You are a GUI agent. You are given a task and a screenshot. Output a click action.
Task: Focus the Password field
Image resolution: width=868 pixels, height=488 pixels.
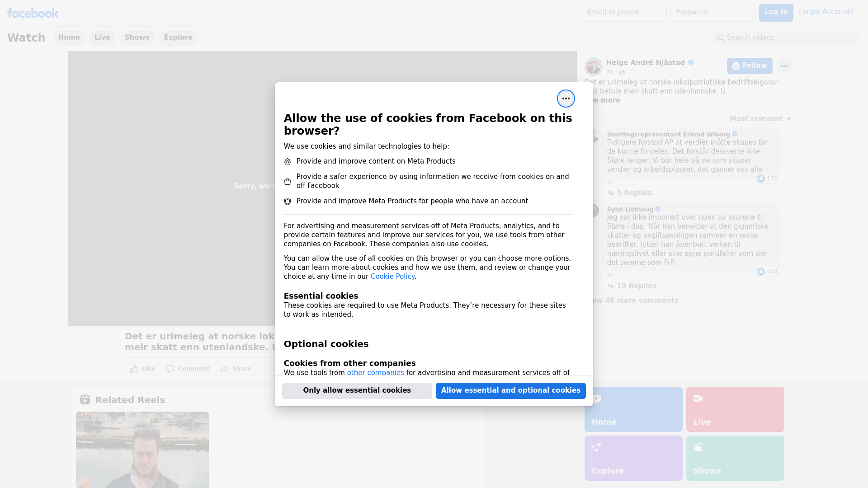point(712,13)
